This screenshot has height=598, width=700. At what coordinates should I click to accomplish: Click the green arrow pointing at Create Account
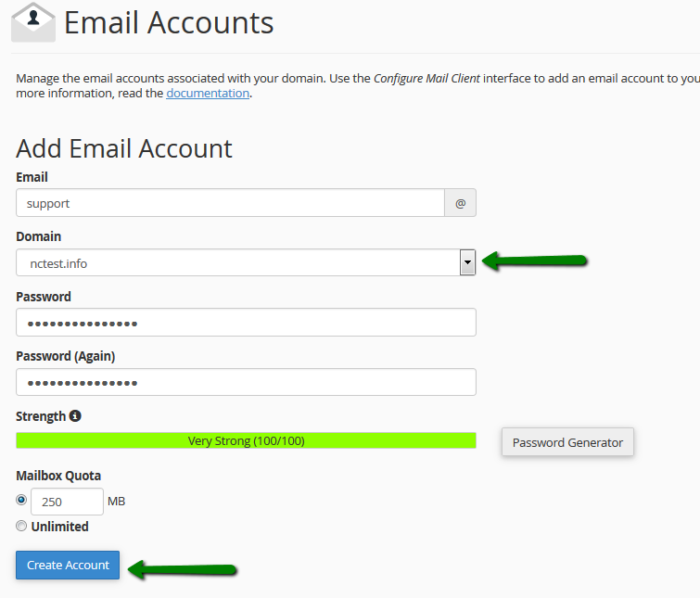tap(182, 569)
